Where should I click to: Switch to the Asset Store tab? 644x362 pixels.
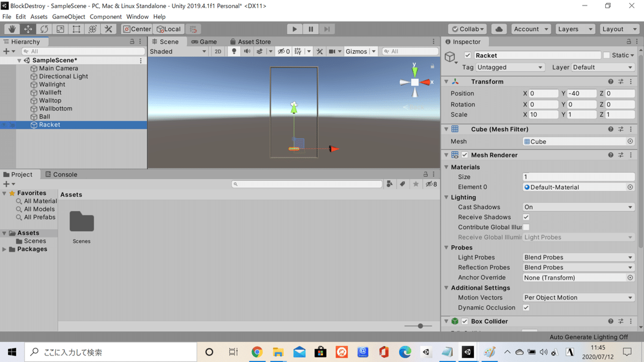click(x=250, y=41)
